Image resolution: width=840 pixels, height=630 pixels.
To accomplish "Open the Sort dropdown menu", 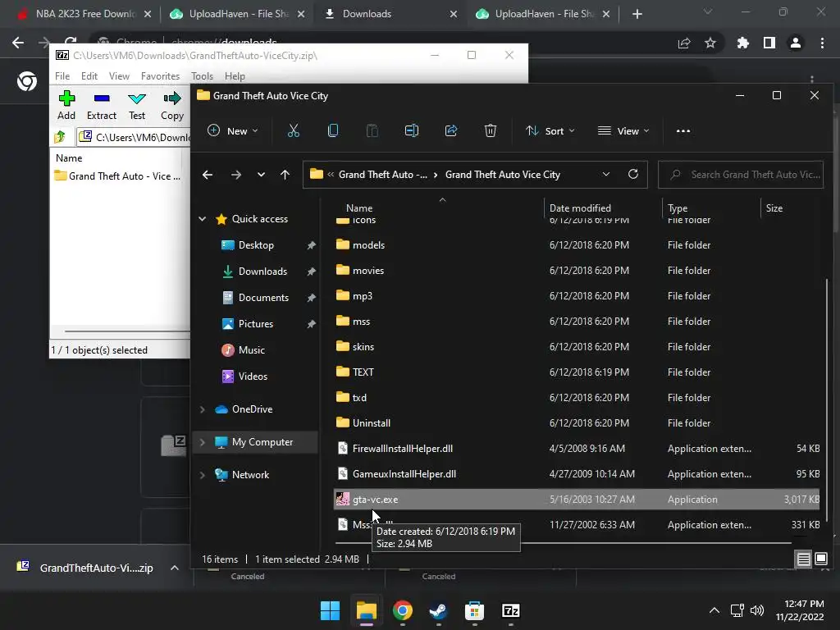I will pyautogui.click(x=550, y=130).
